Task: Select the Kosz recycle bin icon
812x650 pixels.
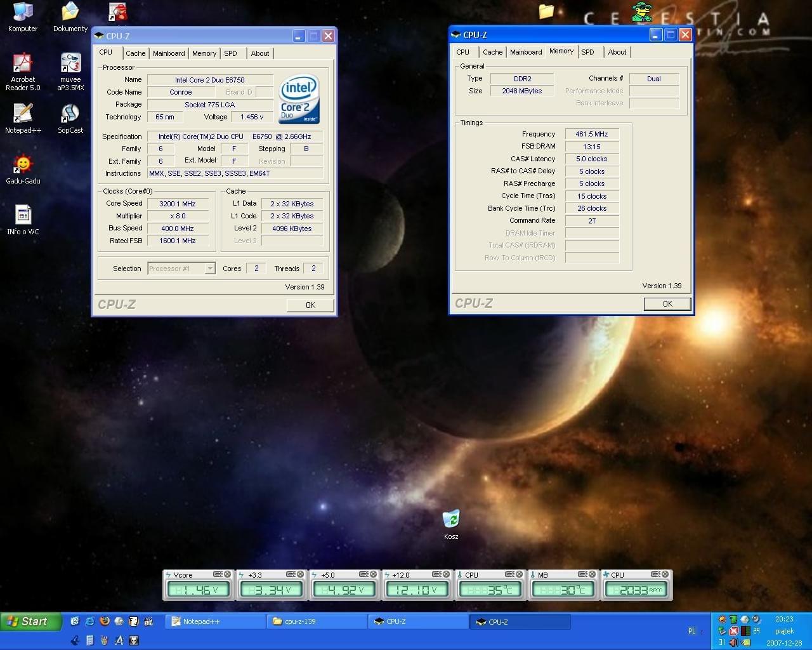Action: pos(451,524)
